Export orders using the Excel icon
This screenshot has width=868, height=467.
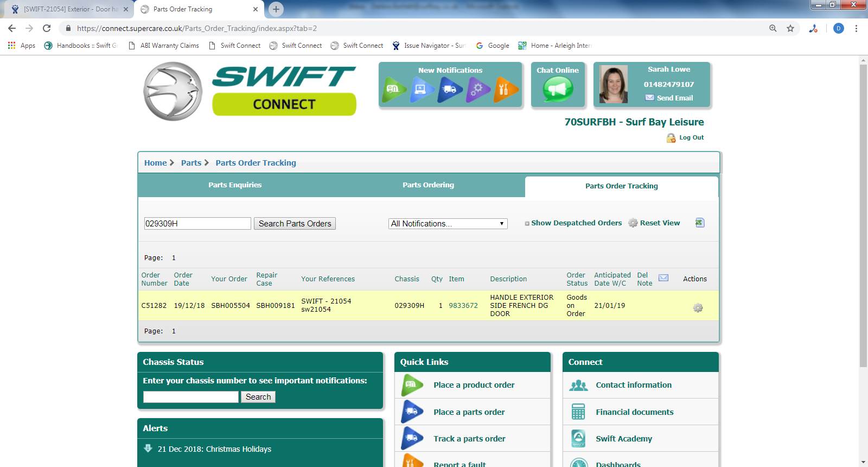point(700,223)
